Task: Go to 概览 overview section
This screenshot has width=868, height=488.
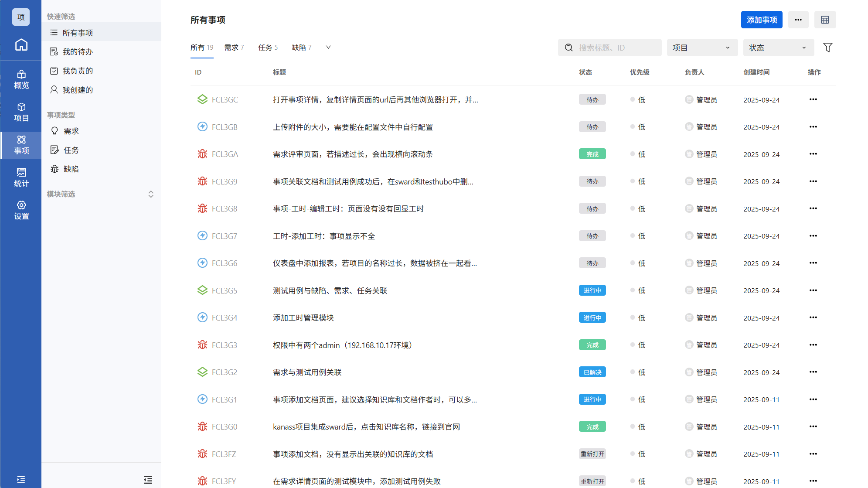Action: pyautogui.click(x=21, y=79)
